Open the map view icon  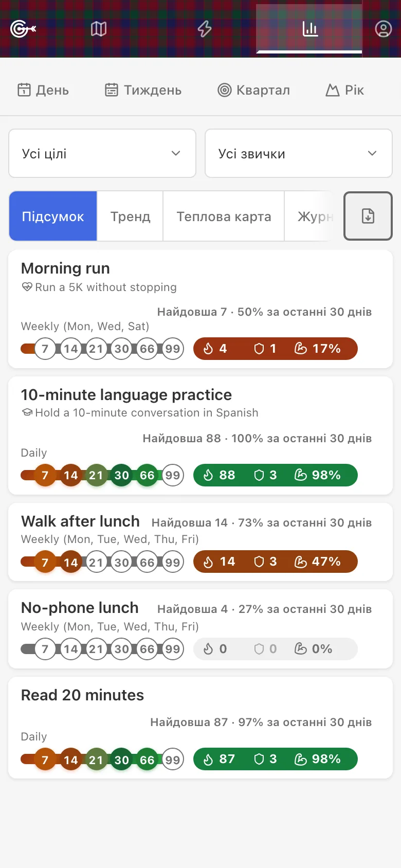(x=99, y=29)
